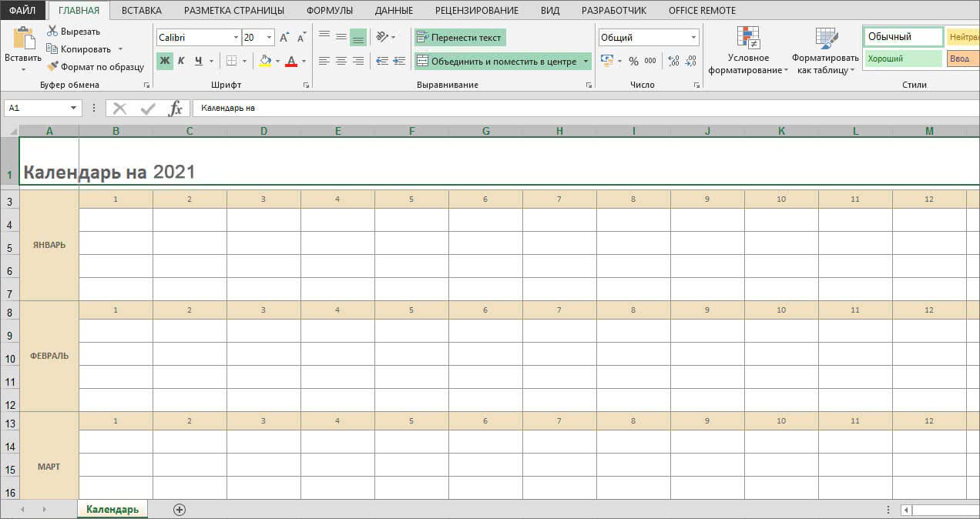Image resolution: width=980 pixels, height=519 pixels.
Task: Toggle italic (К) formatting
Action: 182,61
